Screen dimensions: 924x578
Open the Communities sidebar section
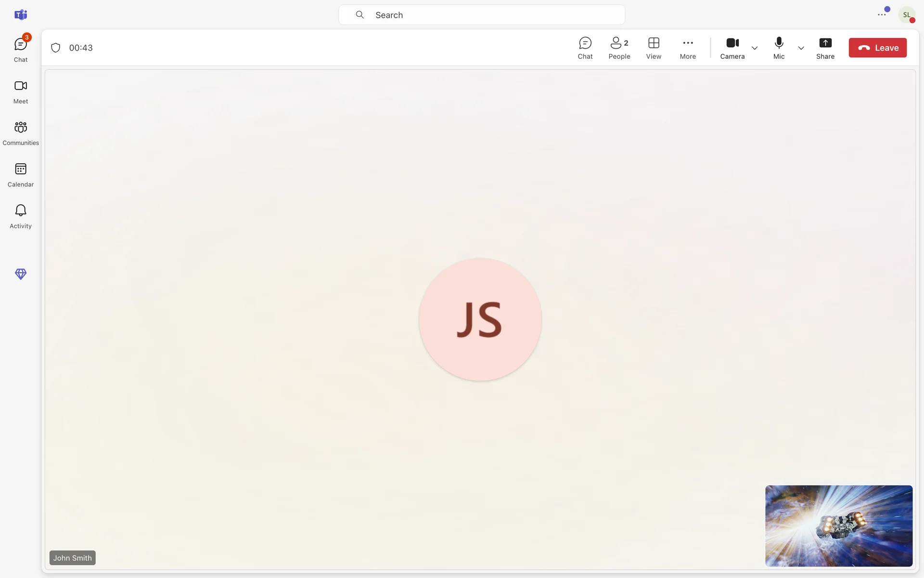(21, 133)
